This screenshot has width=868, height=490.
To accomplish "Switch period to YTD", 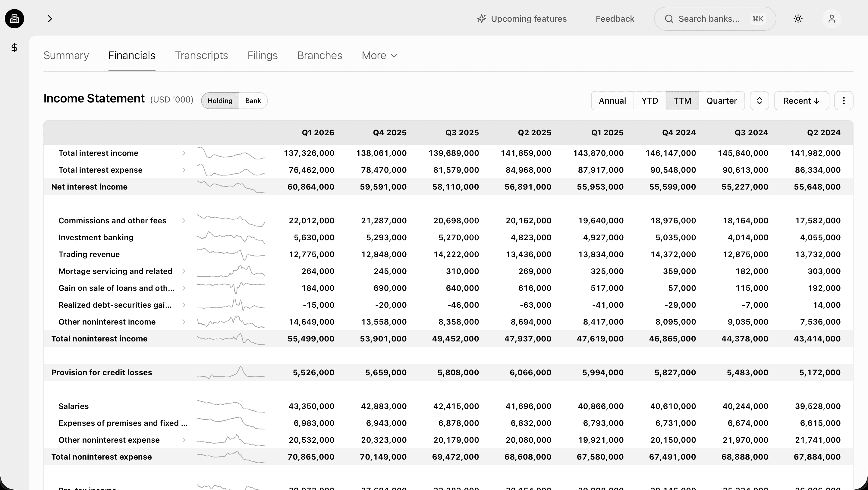I will tap(650, 101).
